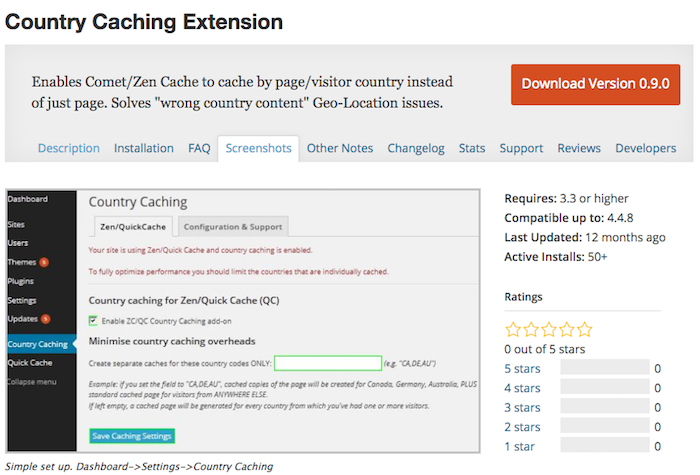Switch to the Installation tab
This screenshot has width=700, height=475.
pos(144,148)
